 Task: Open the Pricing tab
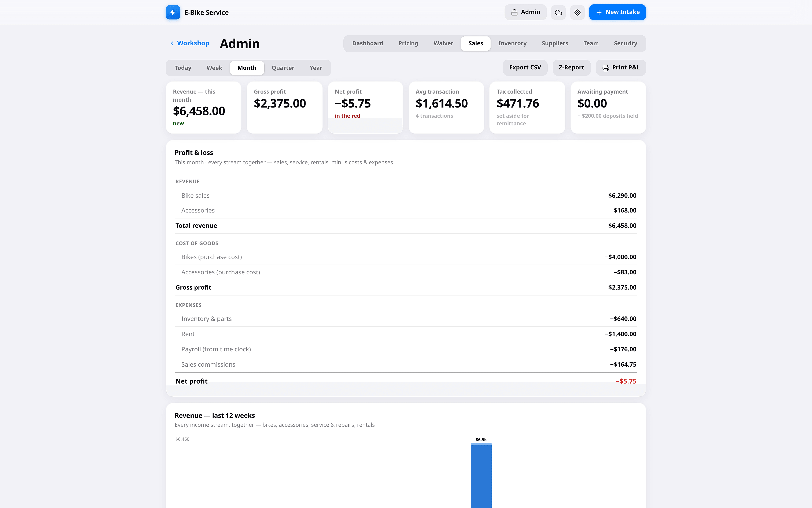click(408, 43)
